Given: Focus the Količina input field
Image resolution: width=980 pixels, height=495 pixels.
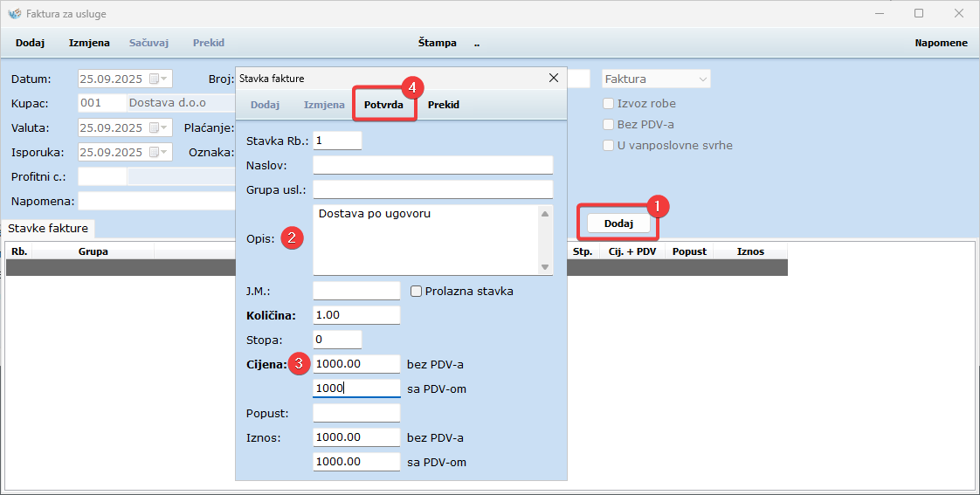Looking at the screenshot, I should [356, 315].
